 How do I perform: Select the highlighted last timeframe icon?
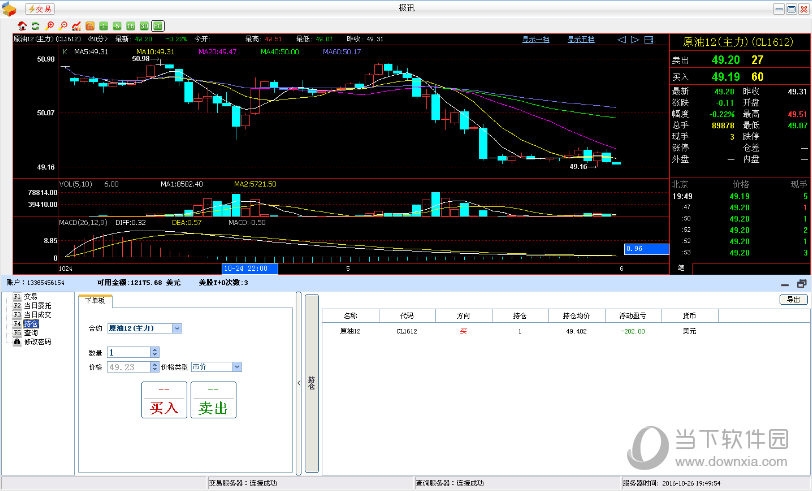[158, 25]
